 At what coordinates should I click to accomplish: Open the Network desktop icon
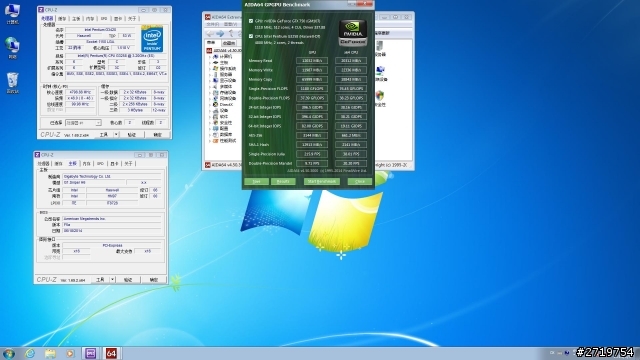tap(12, 47)
